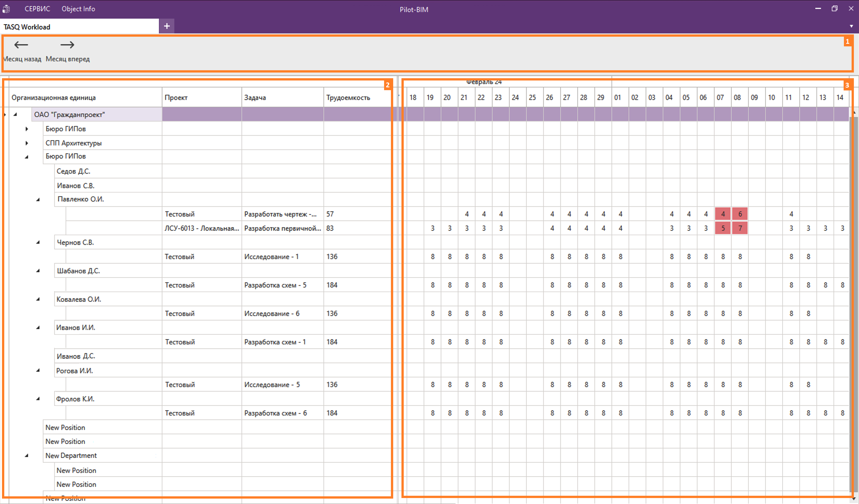The height and width of the screenshot is (504, 859).
Task: Select the red overloaded cell showing 7
Action: coord(740,228)
